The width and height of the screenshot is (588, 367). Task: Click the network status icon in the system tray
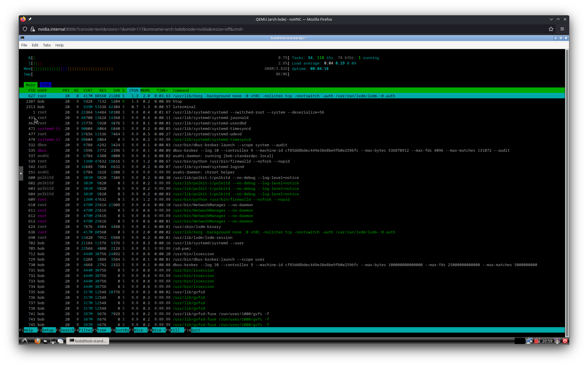pos(529,341)
